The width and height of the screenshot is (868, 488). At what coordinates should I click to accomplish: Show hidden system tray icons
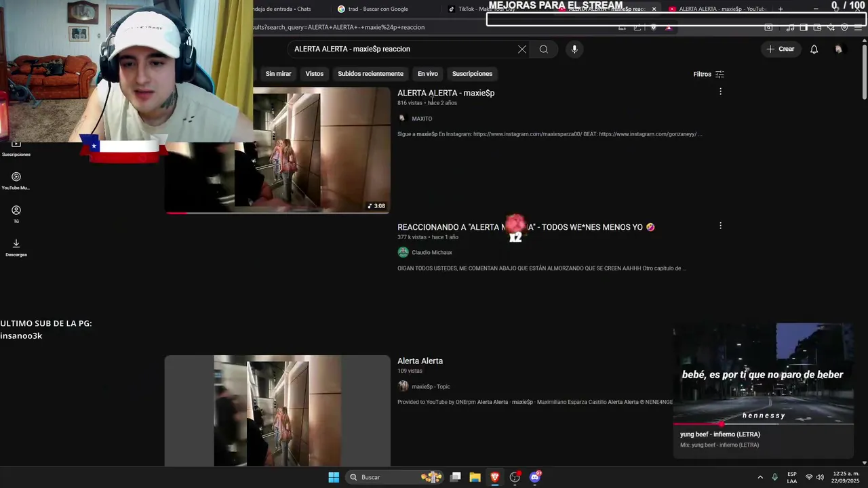click(760, 477)
